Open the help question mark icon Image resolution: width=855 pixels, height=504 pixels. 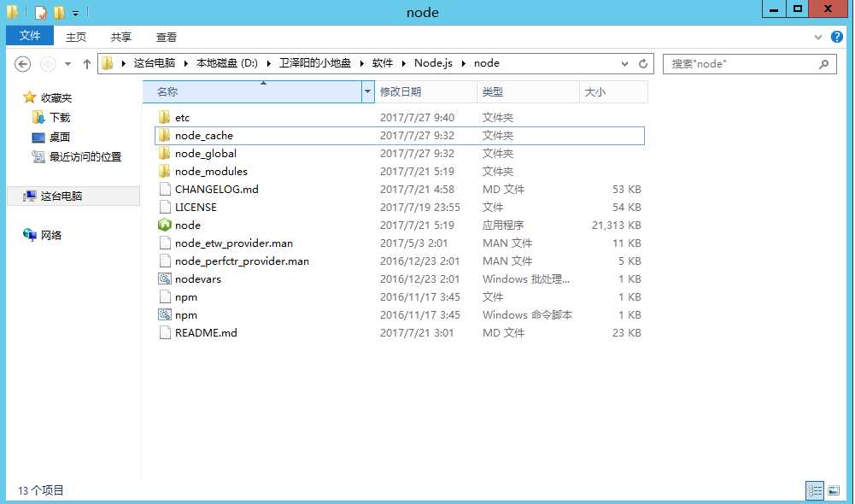837,37
